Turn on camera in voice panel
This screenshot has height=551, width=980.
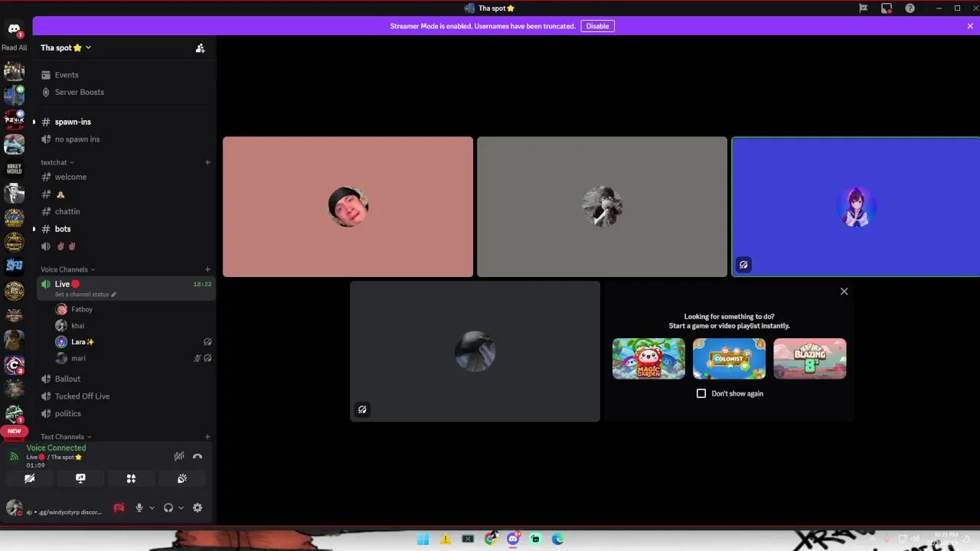pos(30,478)
